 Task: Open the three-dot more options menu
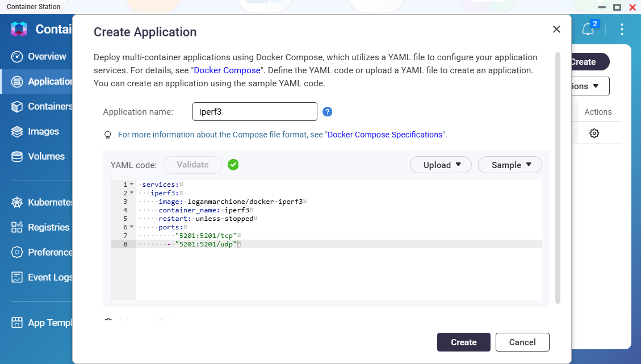[x=622, y=29]
